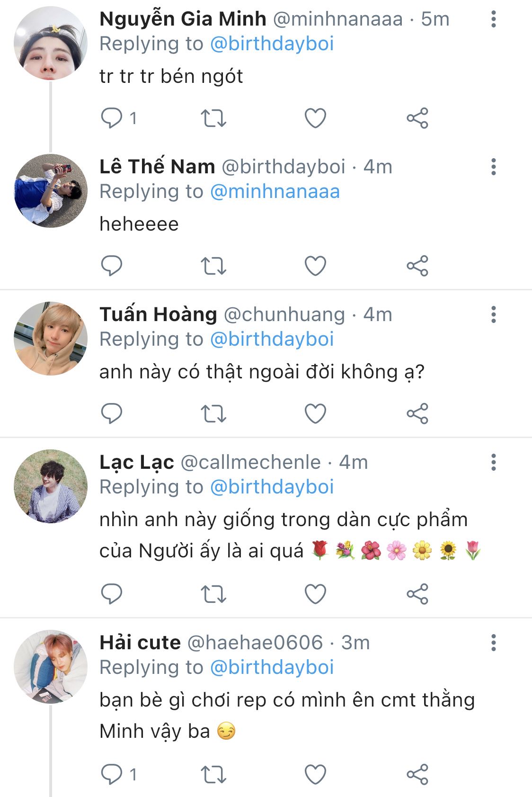The height and width of the screenshot is (797, 532).
Task: Reply to Tuấn Hoàng's tweet
Action: 112,413
